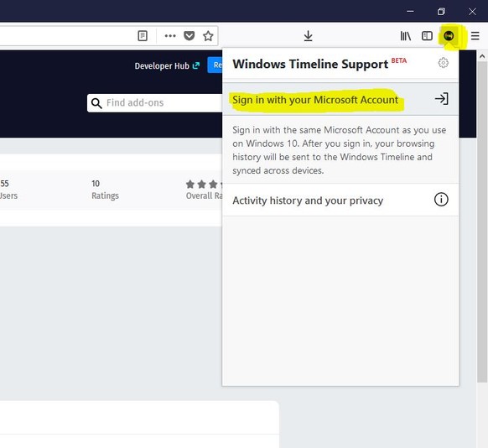Bookmark this page star icon
Screen dimensions: 488x448
click(208, 36)
